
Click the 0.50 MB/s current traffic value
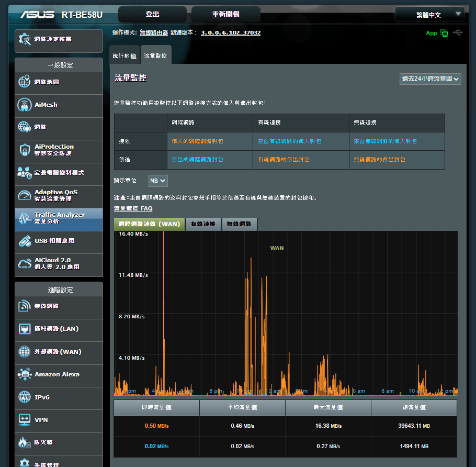click(156, 426)
